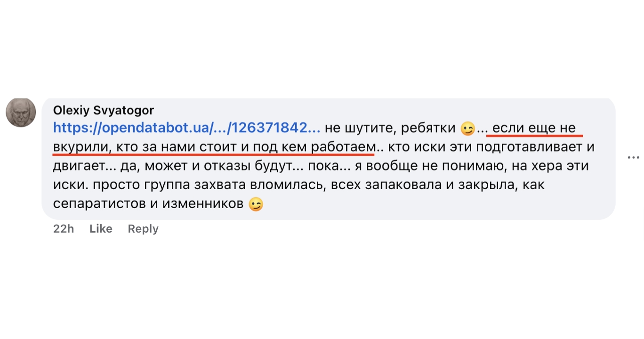Click the words "сепаратистов и изменников"
This screenshot has height=339, width=644.
pyautogui.click(x=148, y=204)
